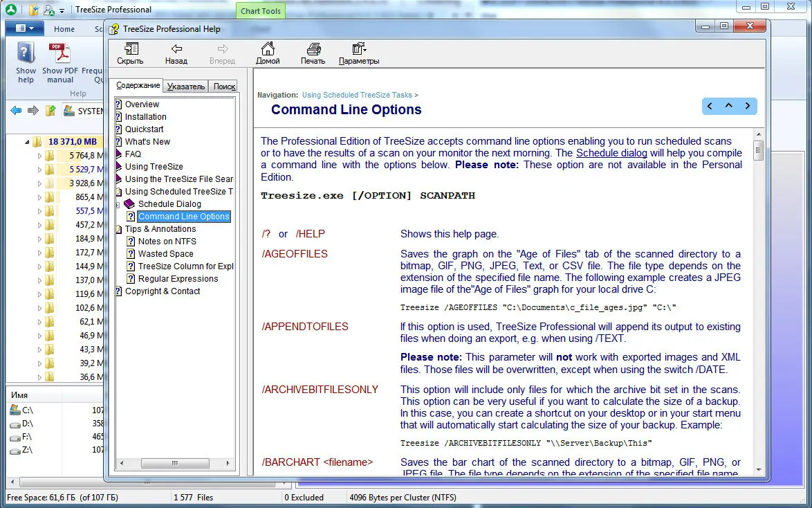Screen dimensions: 812x508
Task: Click up-level topic arrow in header
Action: [728, 106]
